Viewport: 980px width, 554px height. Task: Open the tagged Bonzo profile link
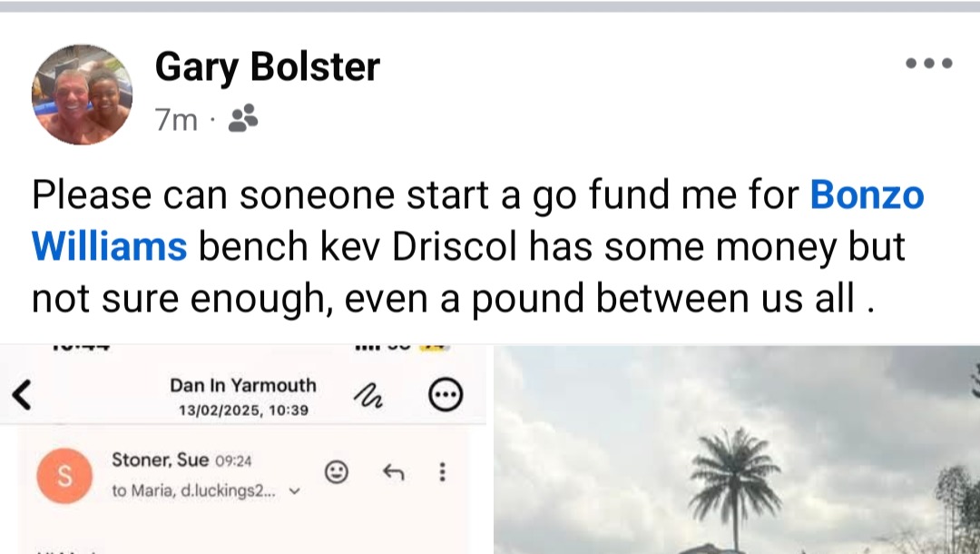pyautogui.click(x=867, y=194)
